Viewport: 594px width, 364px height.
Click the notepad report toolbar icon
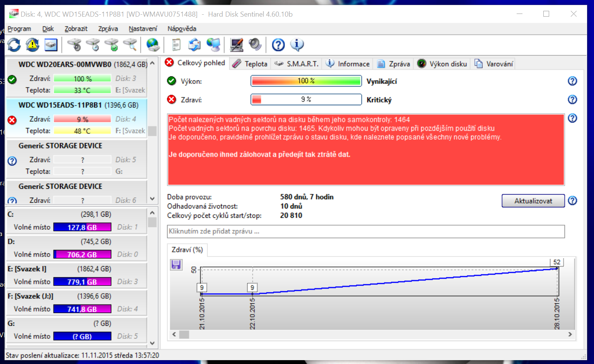176,45
